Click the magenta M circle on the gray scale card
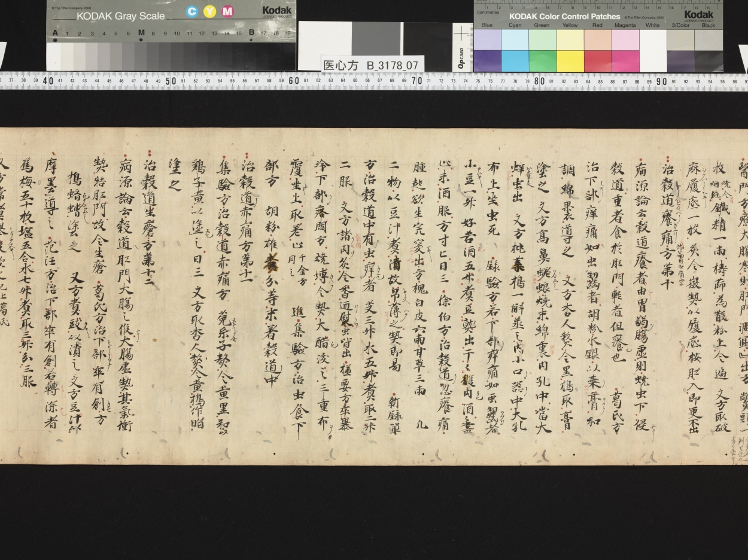Viewport: 748px width, 560px height. [x=227, y=11]
